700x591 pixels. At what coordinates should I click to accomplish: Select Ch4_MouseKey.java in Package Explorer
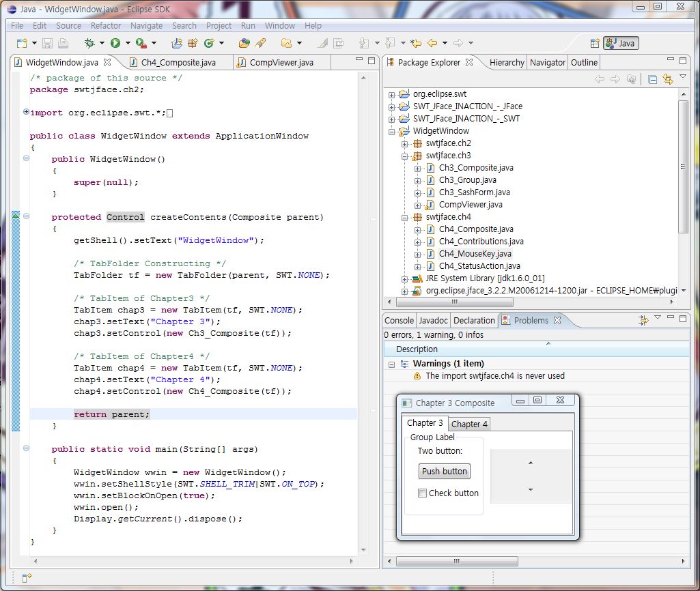click(475, 254)
